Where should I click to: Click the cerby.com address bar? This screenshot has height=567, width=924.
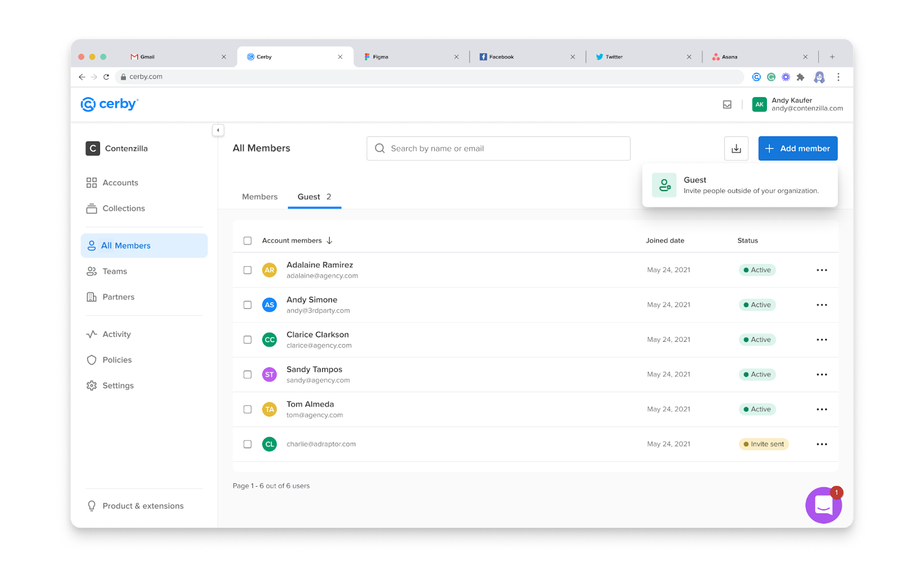click(x=430, y=77)
